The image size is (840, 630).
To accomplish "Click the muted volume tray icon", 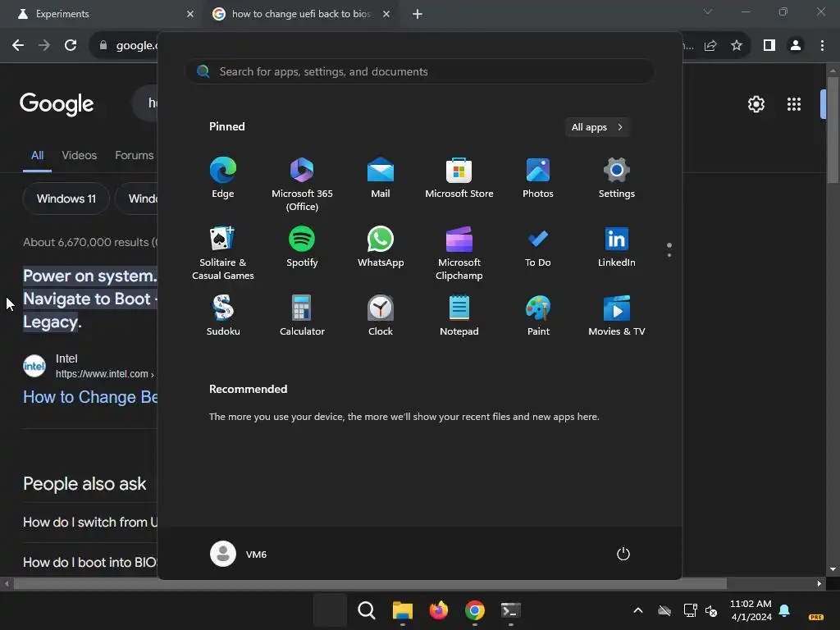I will tap(711, 610).
